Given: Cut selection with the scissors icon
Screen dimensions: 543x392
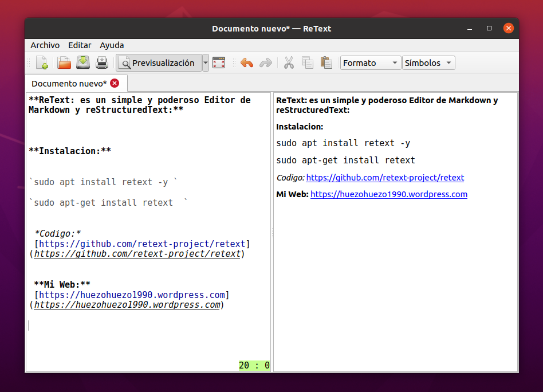Looking at the screenshot, I should pyautogui.click(x=289, y=63).
